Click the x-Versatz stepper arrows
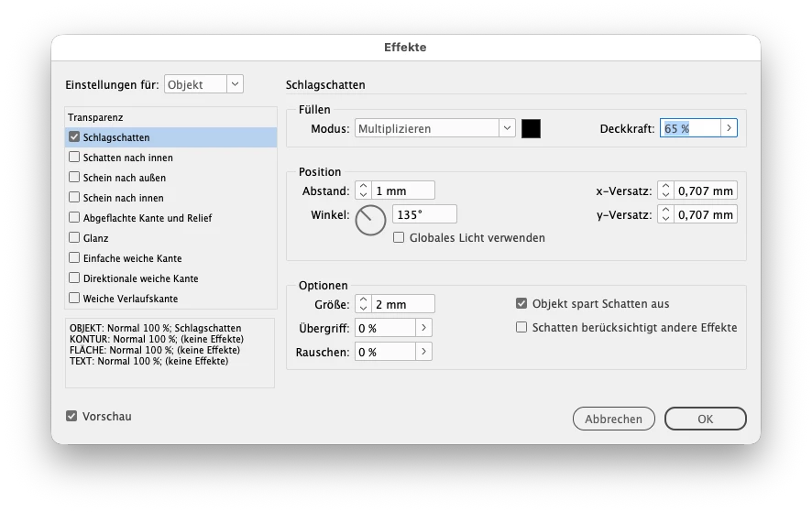The image size is (812, 512). point(665,191)
